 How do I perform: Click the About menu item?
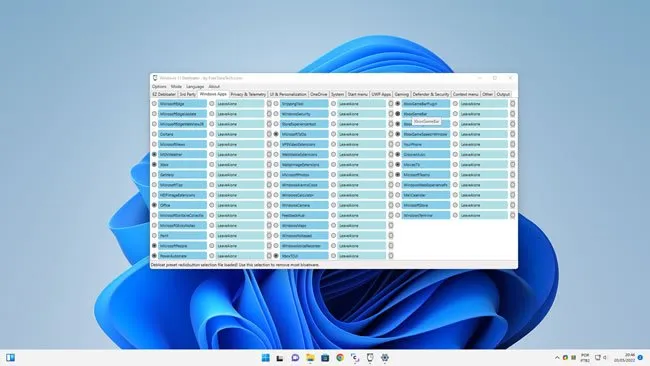214,87
